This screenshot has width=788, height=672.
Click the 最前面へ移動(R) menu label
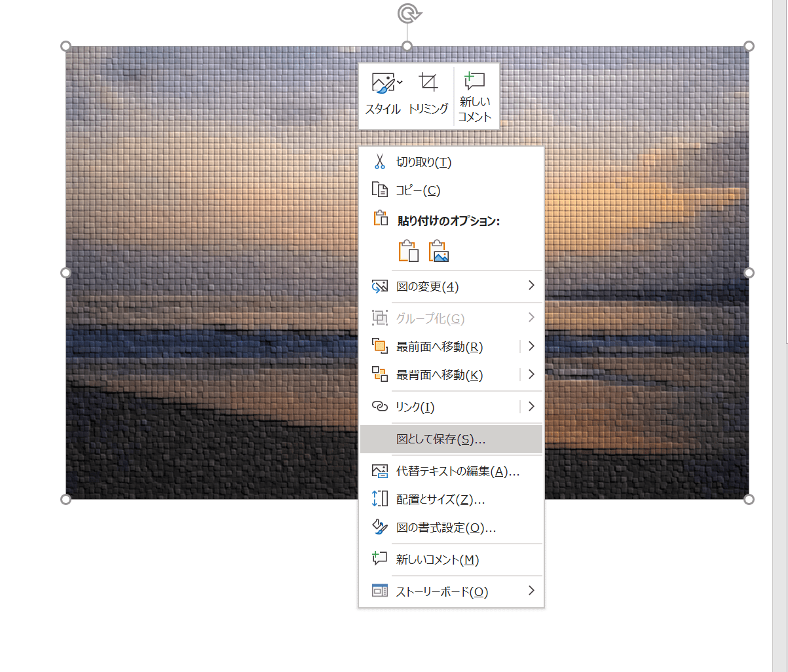(x=440, y=346)
